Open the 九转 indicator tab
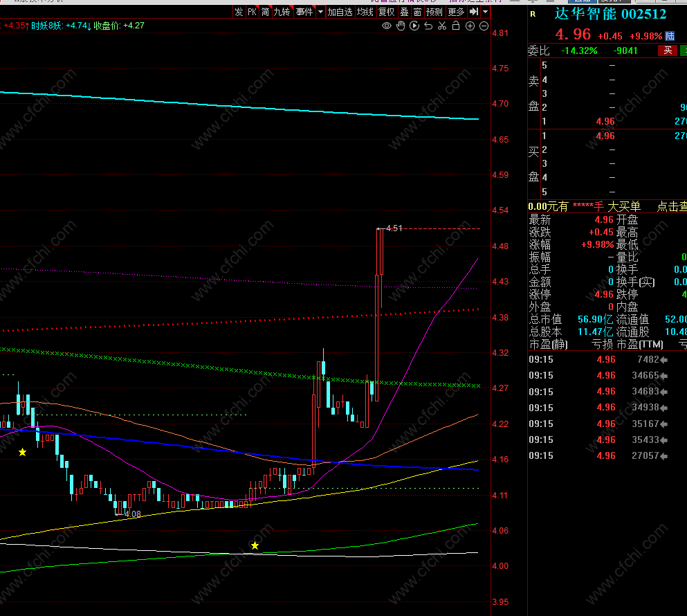 coord(282,12)
